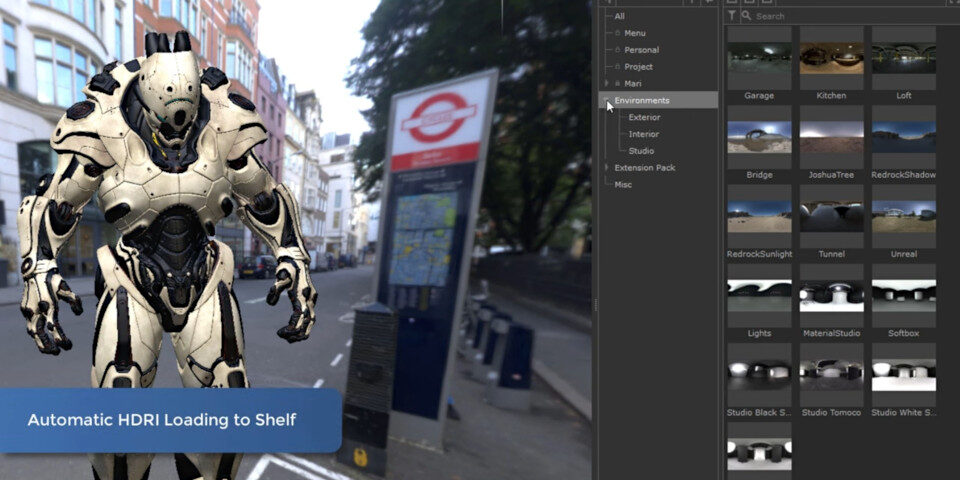The image size is (960, 480).
Task: Collapse the Environments tree node
Action: tap(606, 100)
